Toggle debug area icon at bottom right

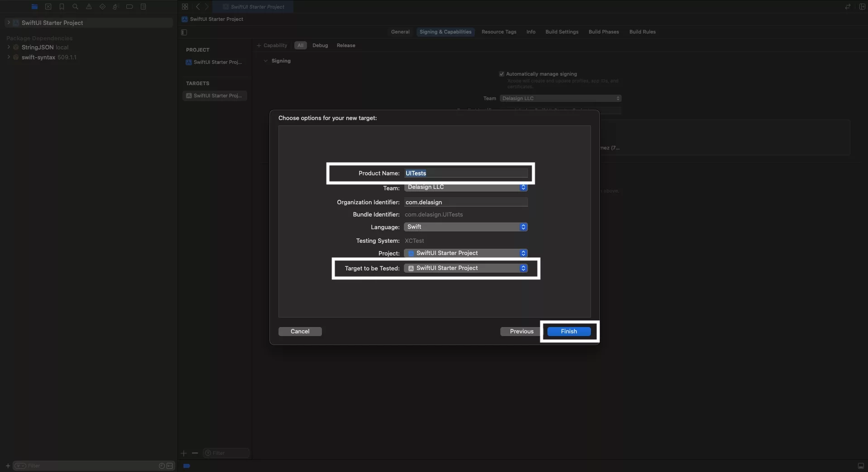coord(861,466)
